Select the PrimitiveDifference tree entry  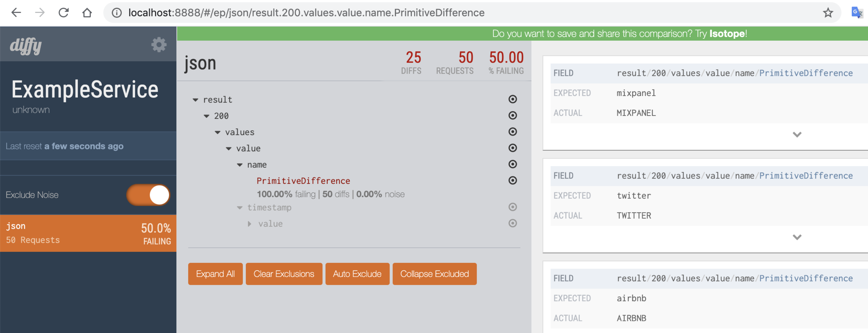coord(303,181)
